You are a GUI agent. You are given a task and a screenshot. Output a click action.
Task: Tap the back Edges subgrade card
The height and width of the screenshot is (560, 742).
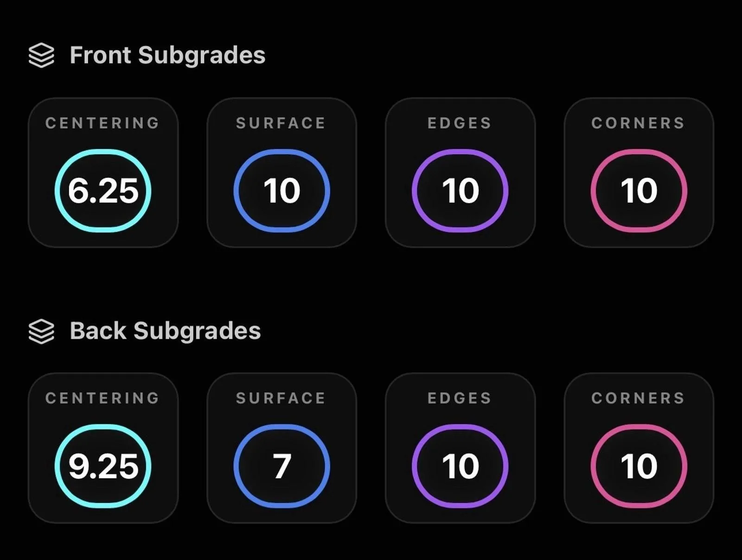pos(461,448)
